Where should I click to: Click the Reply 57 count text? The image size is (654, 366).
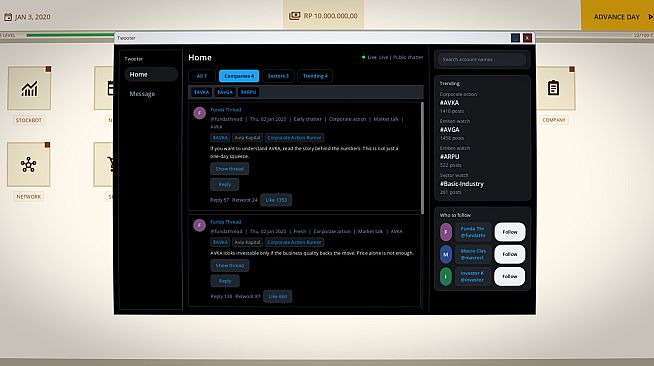pyautogui.click(x=220, y=200)
